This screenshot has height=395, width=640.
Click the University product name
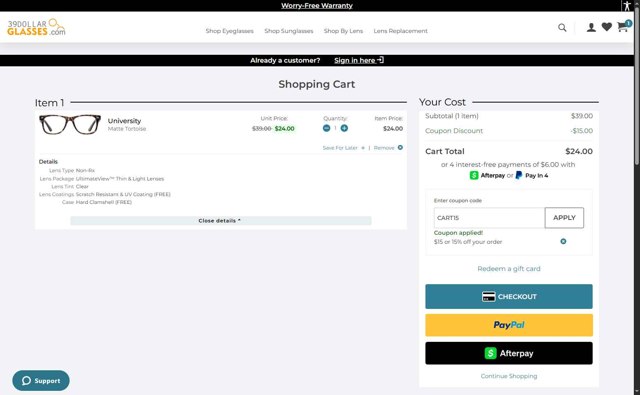124,121
